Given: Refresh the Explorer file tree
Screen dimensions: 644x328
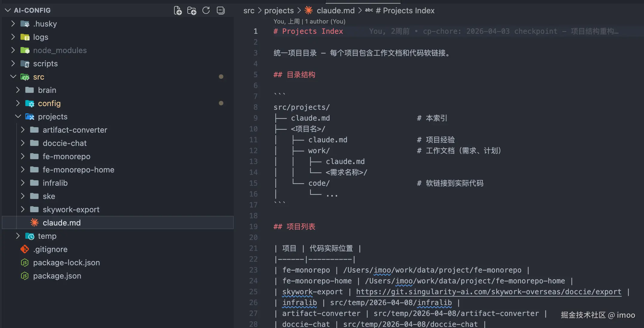Looking at the screenshot, I should (206, 11).
